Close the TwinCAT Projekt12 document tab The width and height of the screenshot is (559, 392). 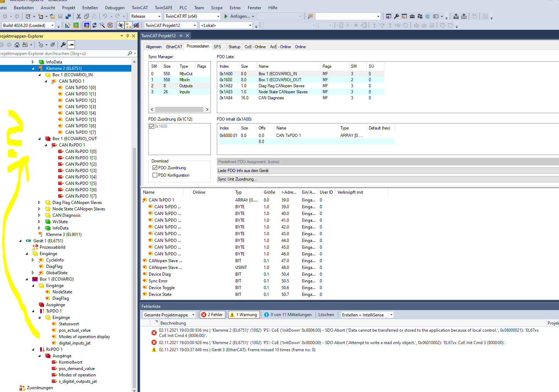click(x=187, y=35)
